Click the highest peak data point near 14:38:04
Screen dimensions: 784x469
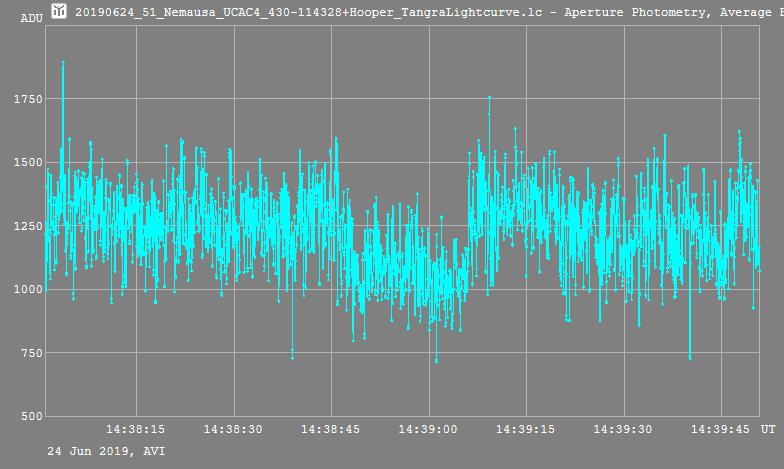63,62
